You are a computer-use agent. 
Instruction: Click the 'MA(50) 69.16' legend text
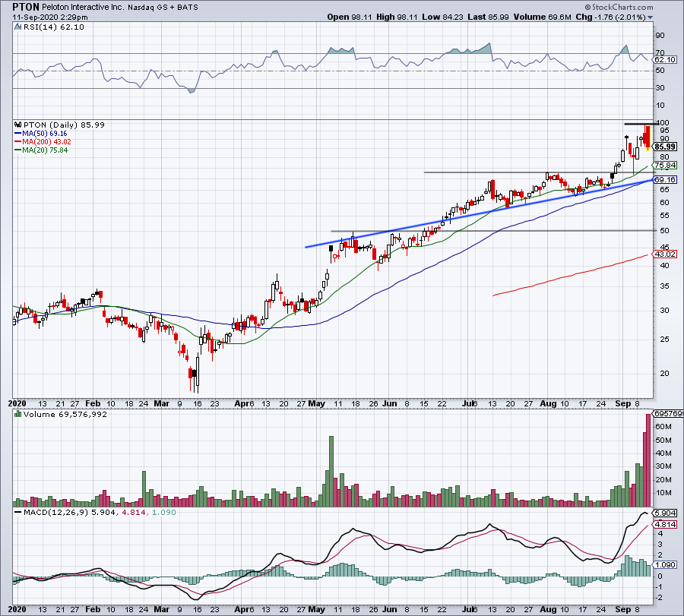45,134
